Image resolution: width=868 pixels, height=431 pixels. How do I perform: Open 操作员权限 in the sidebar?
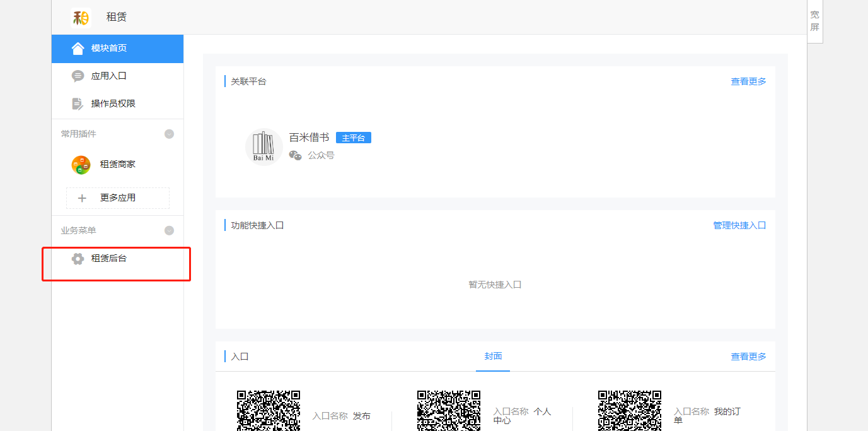(x=117, y=103)
